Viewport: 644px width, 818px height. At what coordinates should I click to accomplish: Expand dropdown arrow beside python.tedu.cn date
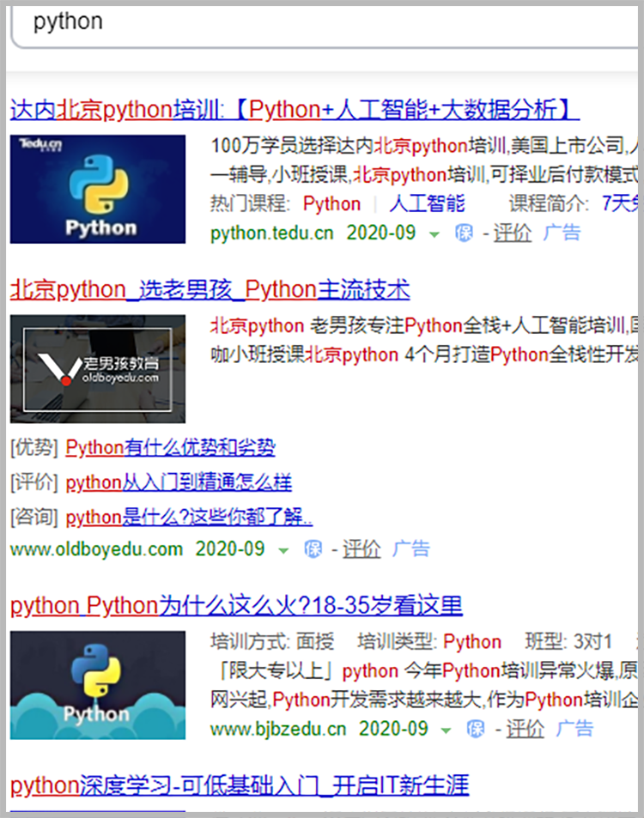click(434, 235)
